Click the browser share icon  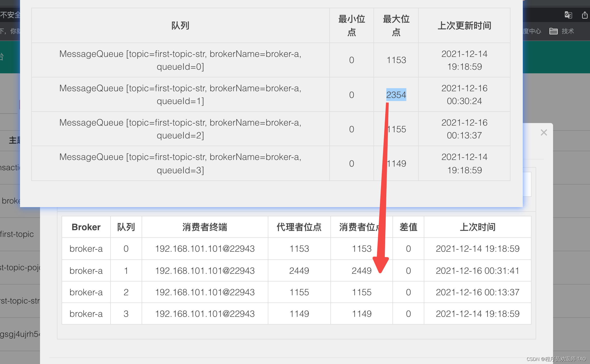[x=585, y=15]
